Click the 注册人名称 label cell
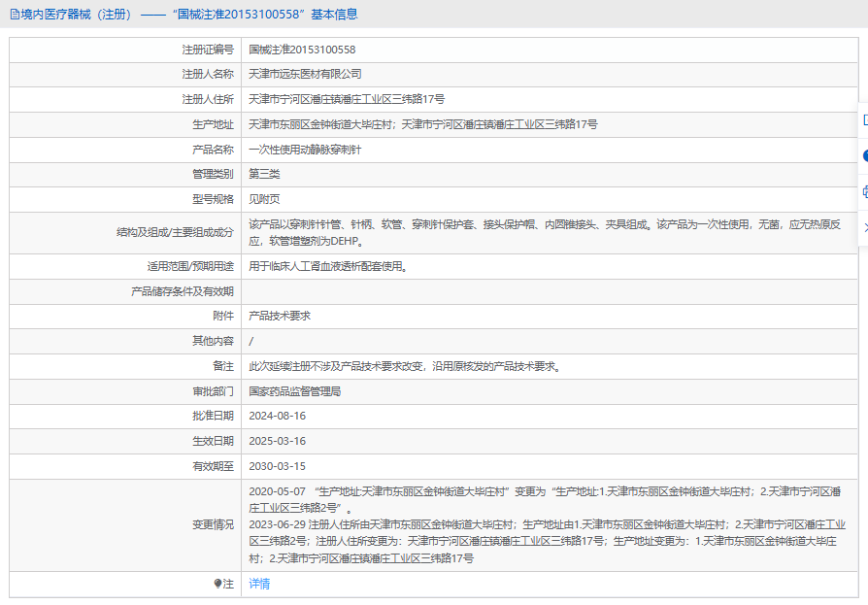The height and width of the screenshot is (605, 868). click(208, 74)
